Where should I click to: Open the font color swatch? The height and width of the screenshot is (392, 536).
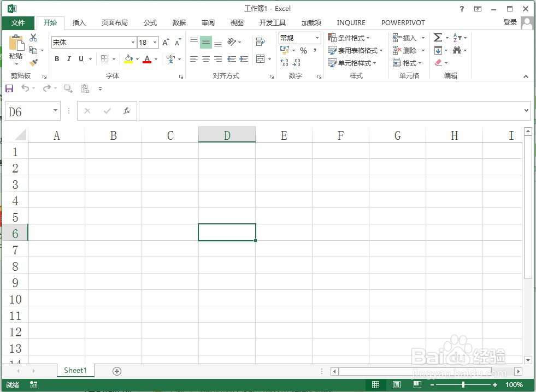[x=147, y=59]
